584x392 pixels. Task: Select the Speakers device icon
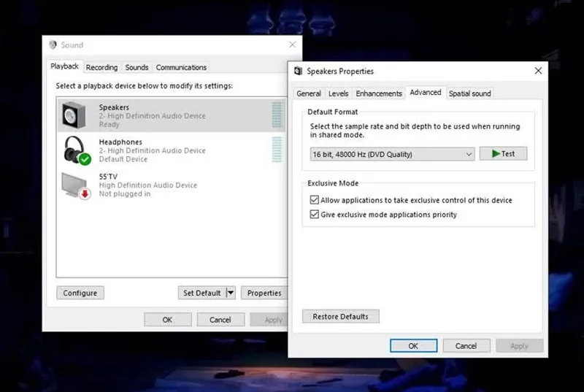pyautogui.click(x=74, y=115)
